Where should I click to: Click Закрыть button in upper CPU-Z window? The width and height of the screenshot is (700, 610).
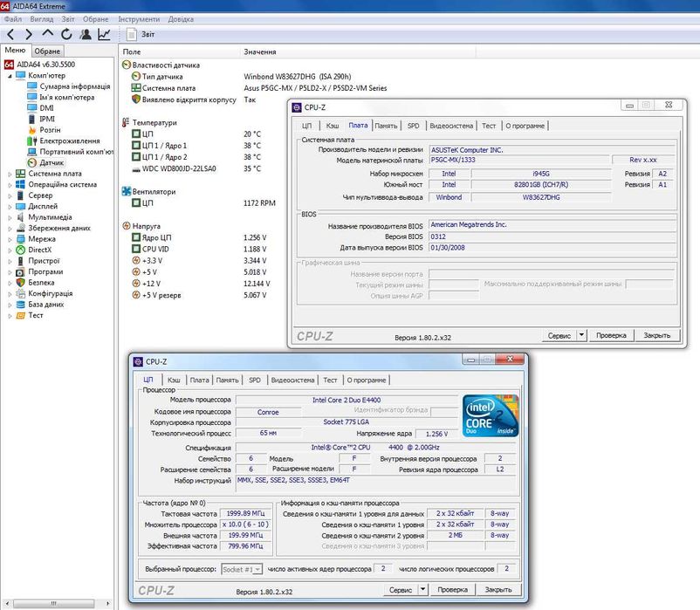pos(657,336)
